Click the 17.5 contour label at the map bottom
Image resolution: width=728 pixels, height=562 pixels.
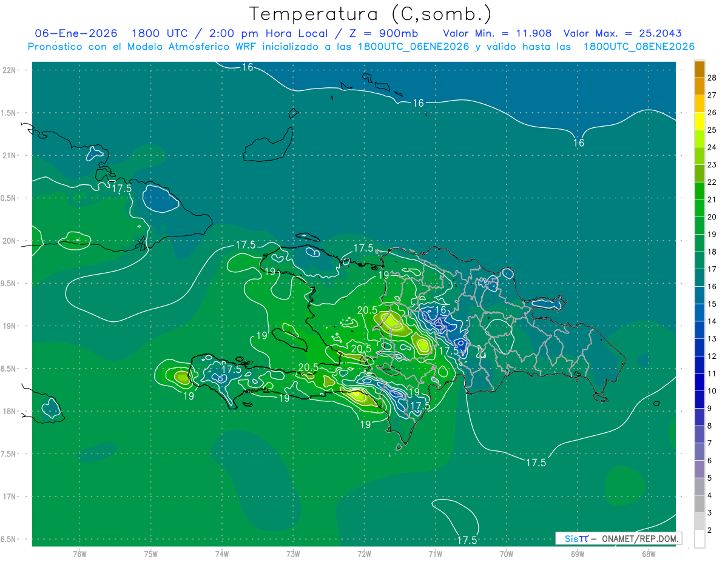coord(467,540)
